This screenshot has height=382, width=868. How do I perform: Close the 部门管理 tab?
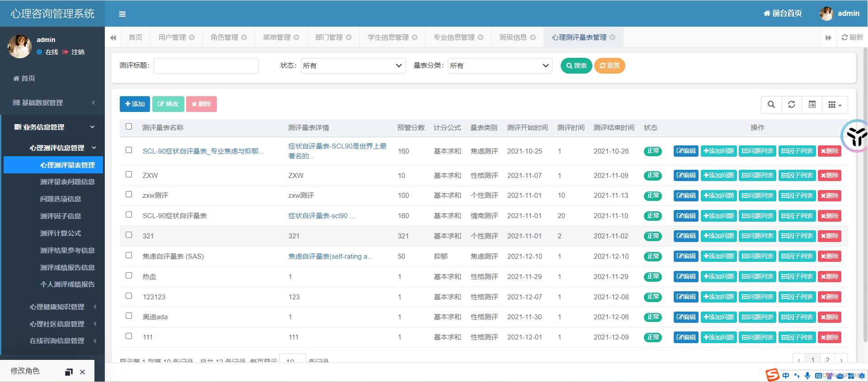348,37
